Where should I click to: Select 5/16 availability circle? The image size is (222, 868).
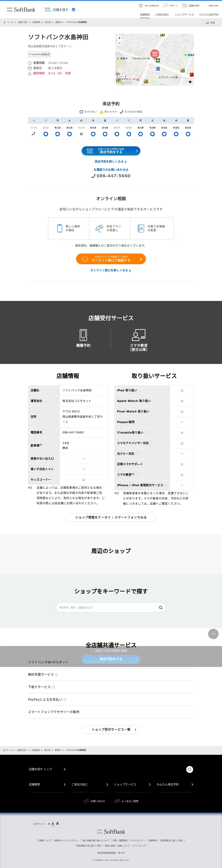tap(105, 134)
